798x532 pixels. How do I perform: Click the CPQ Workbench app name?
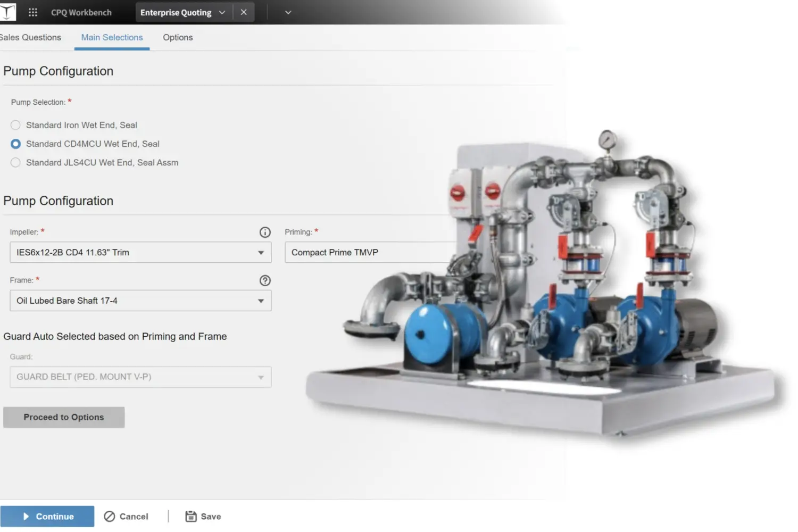81,12
